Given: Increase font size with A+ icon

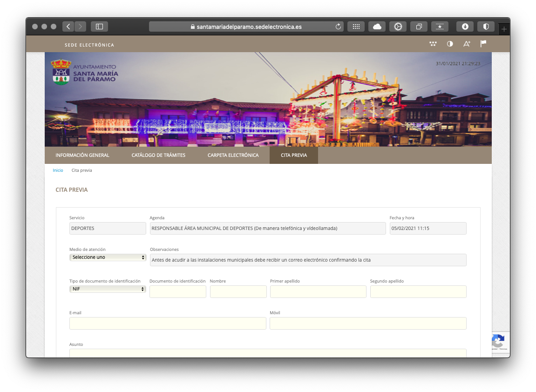Looking at the screenshot, I should (x=467, y=44).
